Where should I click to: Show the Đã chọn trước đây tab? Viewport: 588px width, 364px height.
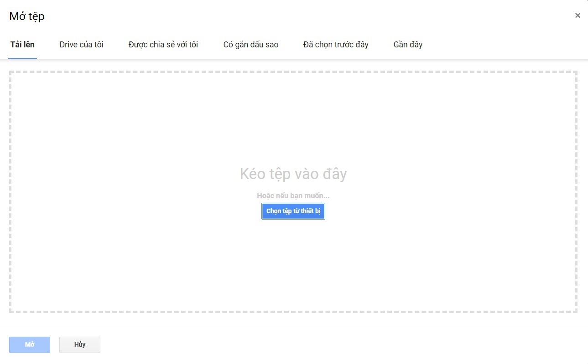(335, 45)
